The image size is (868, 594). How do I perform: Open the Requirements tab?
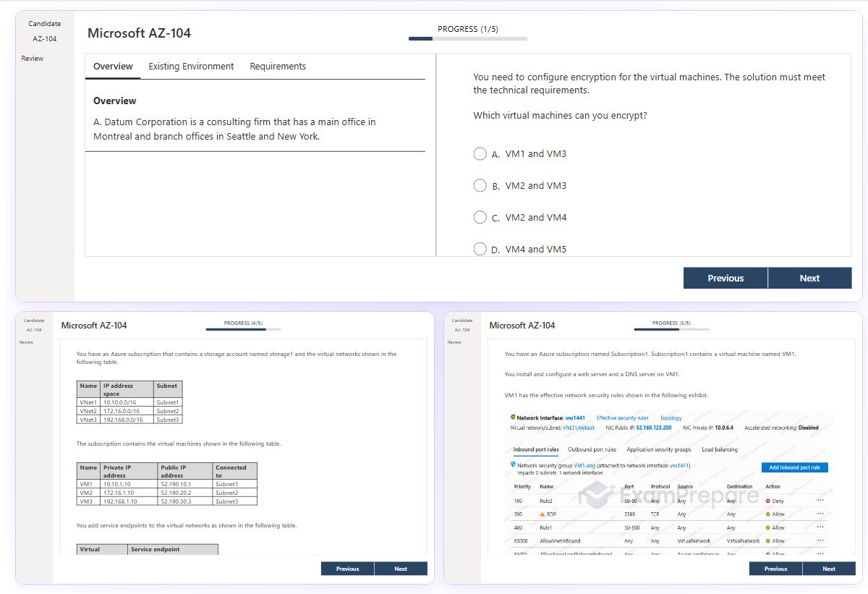(278, 66)
